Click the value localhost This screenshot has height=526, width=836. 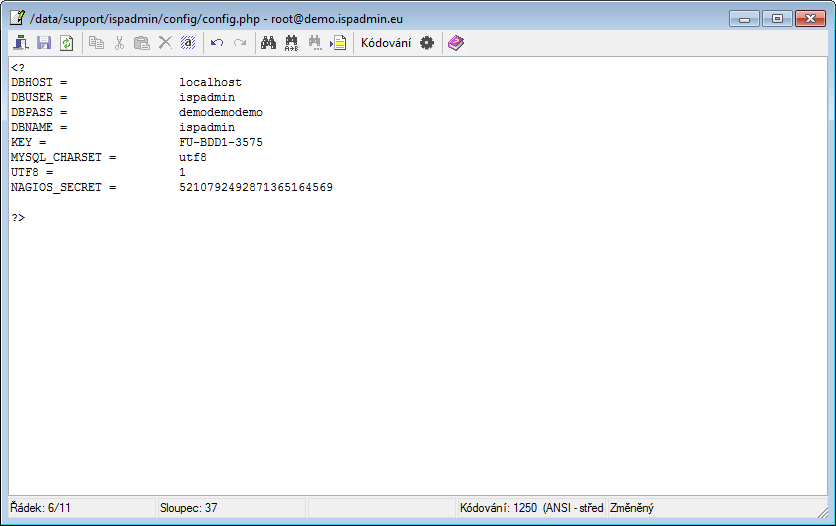(210, 82)
